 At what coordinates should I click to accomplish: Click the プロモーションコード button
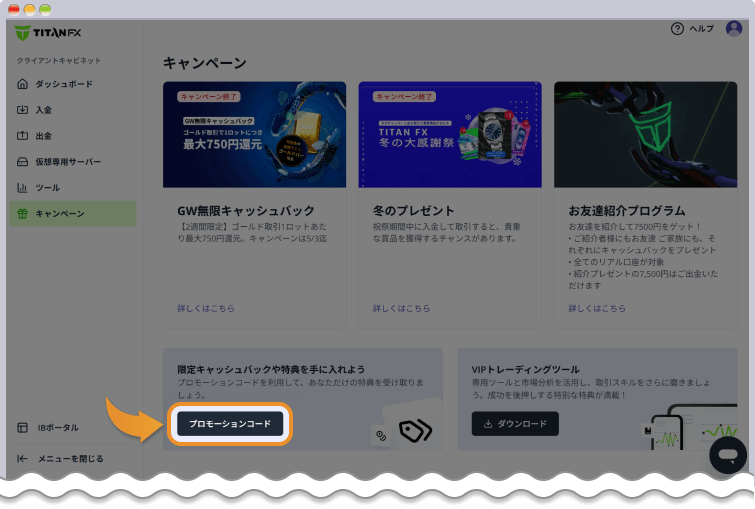230,424
